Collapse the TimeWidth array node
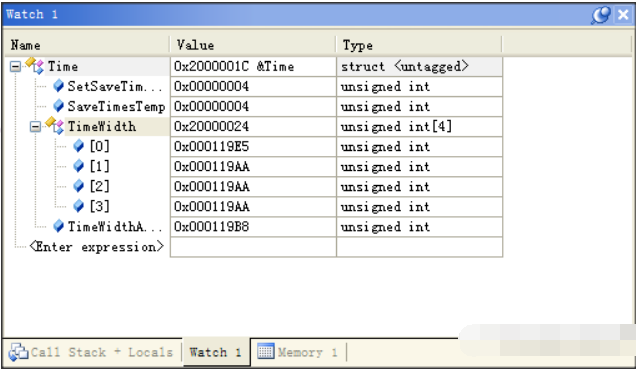636x370 pixels. 35,127
